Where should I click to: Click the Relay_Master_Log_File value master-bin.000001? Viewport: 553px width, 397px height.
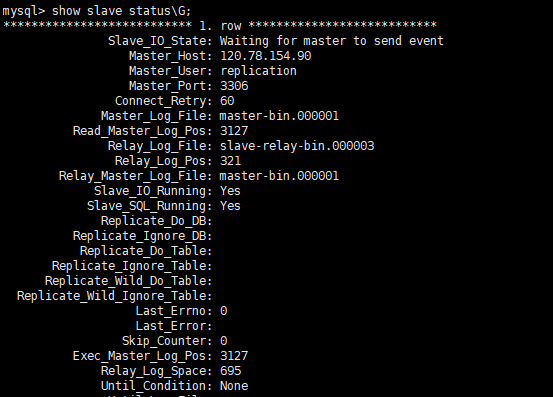click(279, 176)
